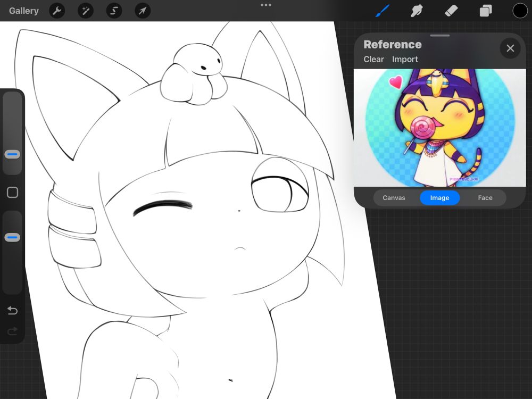Open the Selection tool
Screen dimensions: 532x399
[x=114, y=11]
